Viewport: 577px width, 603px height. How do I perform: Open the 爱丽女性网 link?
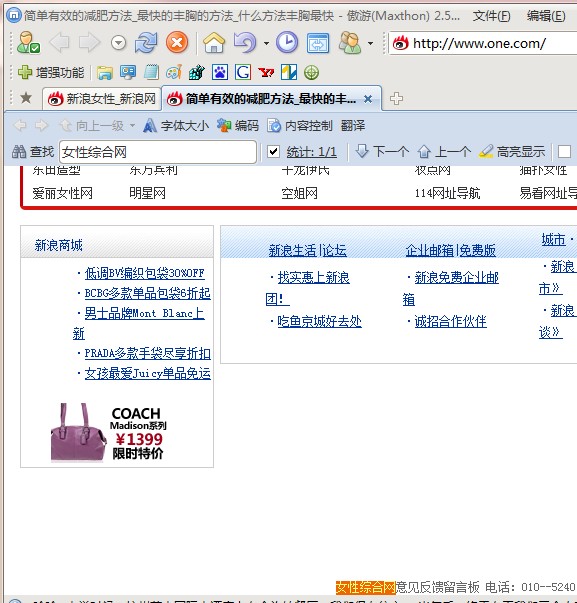(62, 193)
